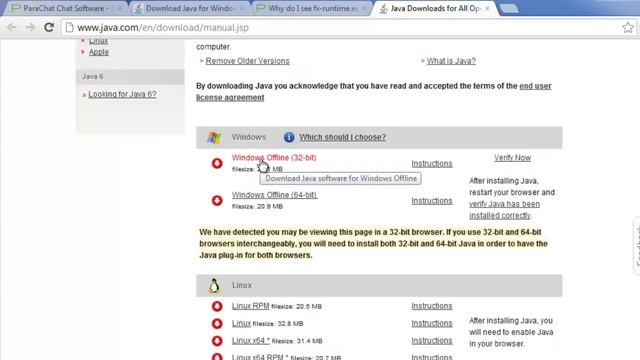Download Windows Offline (32-bit)
The image size is (640, 360).
274,158
